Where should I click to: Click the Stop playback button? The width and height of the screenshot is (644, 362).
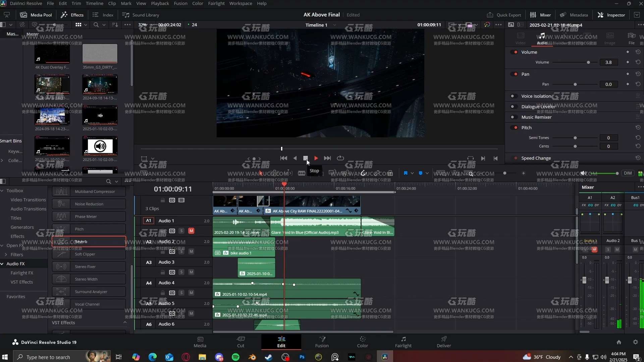coord(305,158)
